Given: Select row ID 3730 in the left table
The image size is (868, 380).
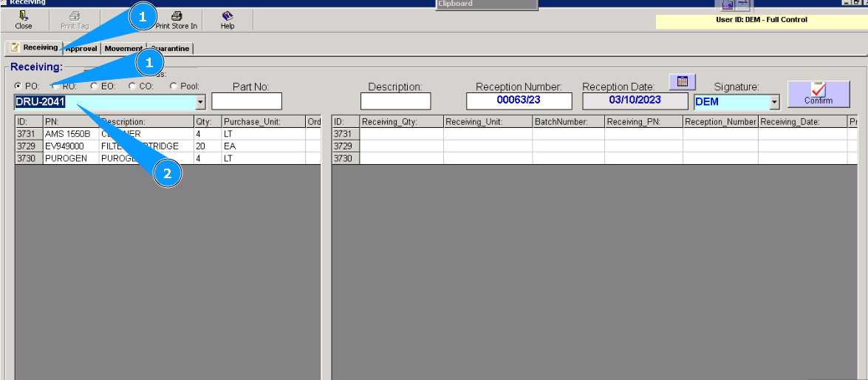Looking at the screenshot, I should coord(29,158).
